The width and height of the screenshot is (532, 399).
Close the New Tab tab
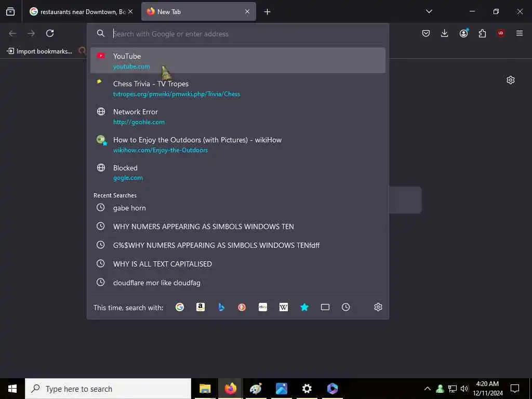point(247,12)
